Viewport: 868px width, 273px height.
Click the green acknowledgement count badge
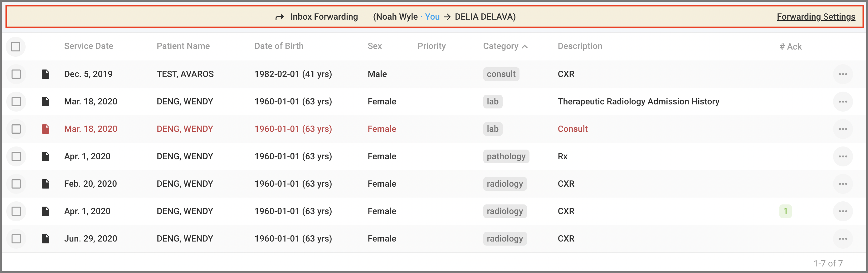[785, 211]
